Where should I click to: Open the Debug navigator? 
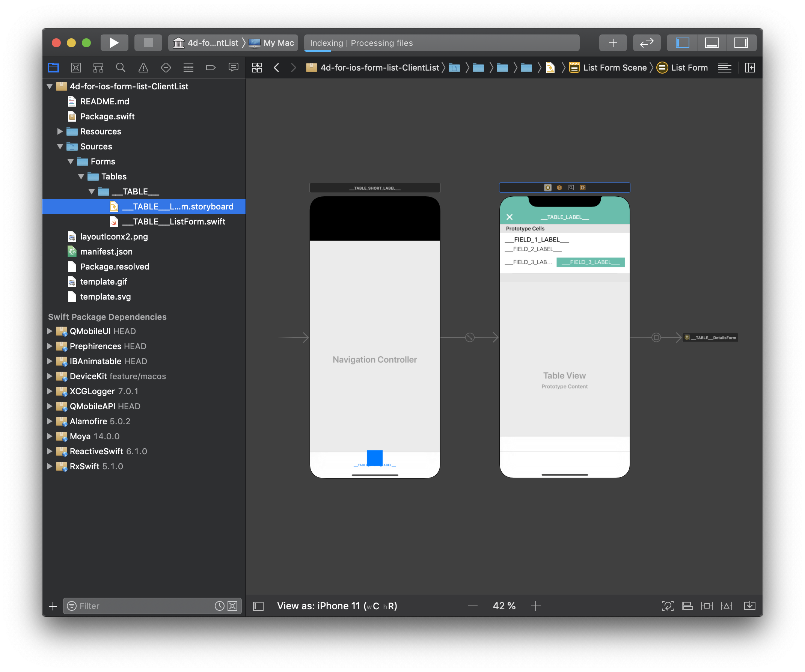188,68
